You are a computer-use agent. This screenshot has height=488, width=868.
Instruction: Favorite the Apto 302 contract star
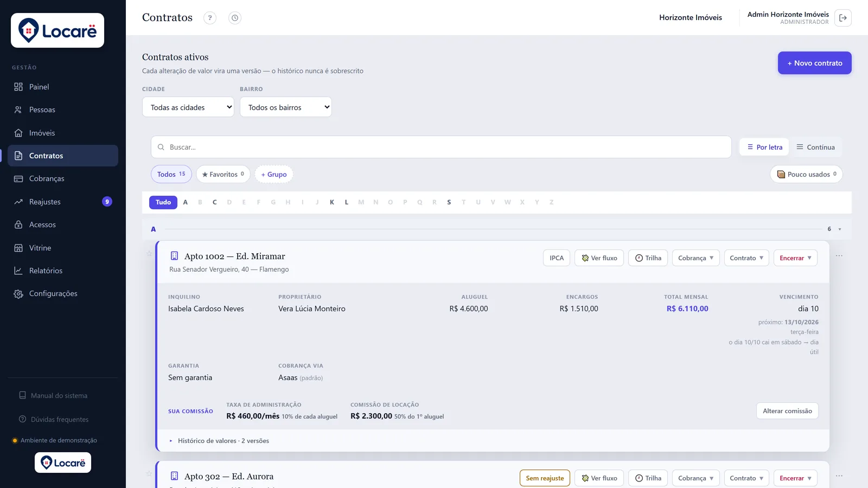(150, 473)
